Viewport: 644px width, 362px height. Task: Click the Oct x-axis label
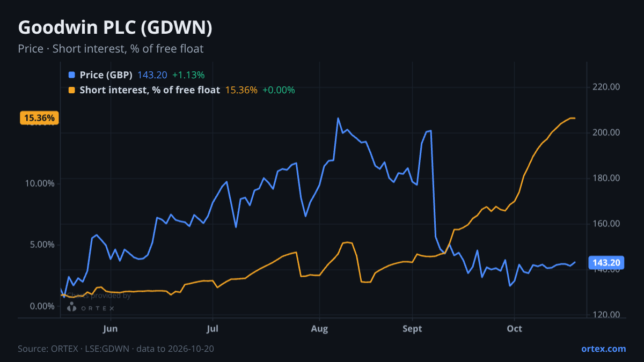click(515, 328)
